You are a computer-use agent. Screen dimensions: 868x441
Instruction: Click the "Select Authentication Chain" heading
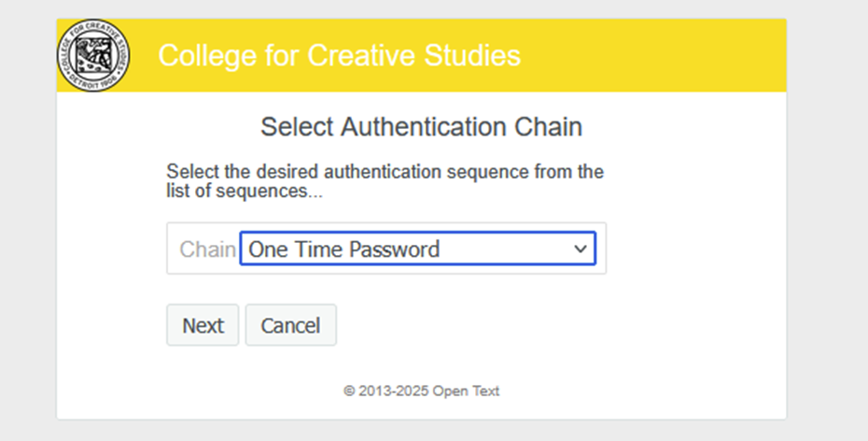click(x=421, y=127)
